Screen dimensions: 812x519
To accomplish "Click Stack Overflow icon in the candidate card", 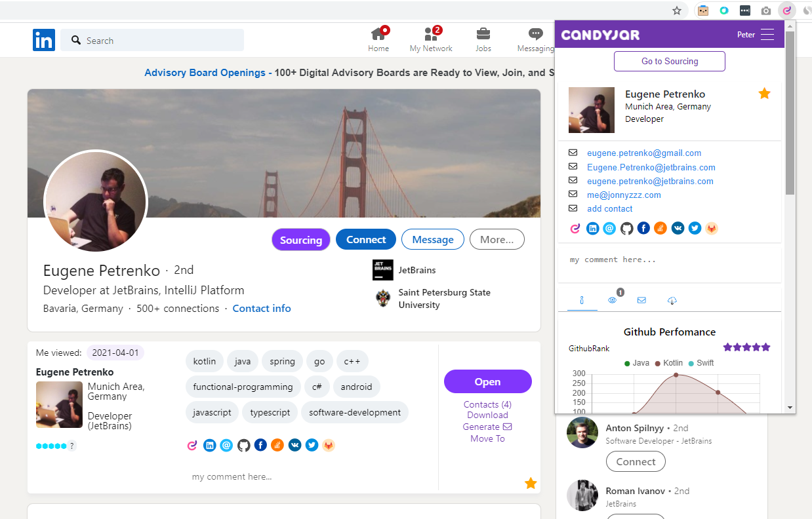I will coord(277,446).
